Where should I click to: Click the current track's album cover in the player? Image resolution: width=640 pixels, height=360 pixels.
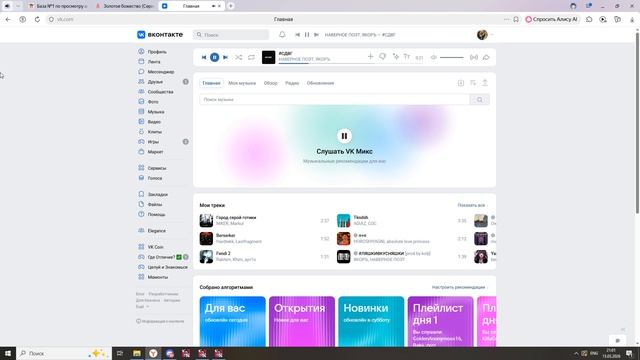(268, 58)
